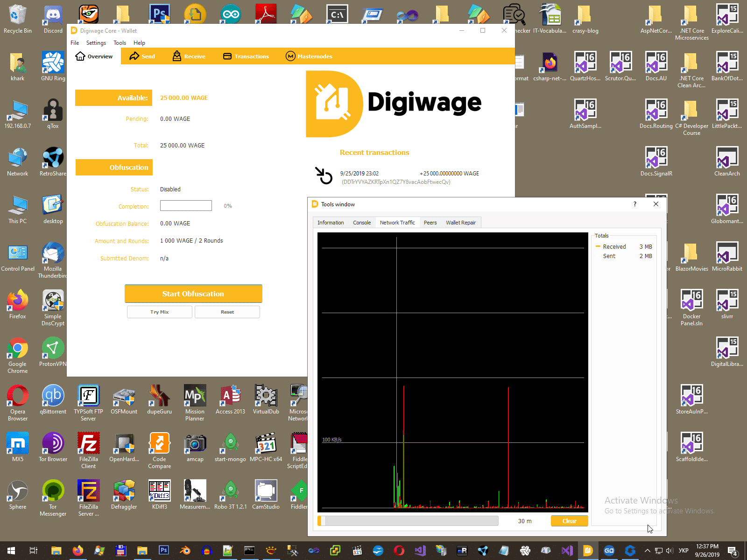
Task: Click the Try Mix button
Action: click(x=160, y=312)
